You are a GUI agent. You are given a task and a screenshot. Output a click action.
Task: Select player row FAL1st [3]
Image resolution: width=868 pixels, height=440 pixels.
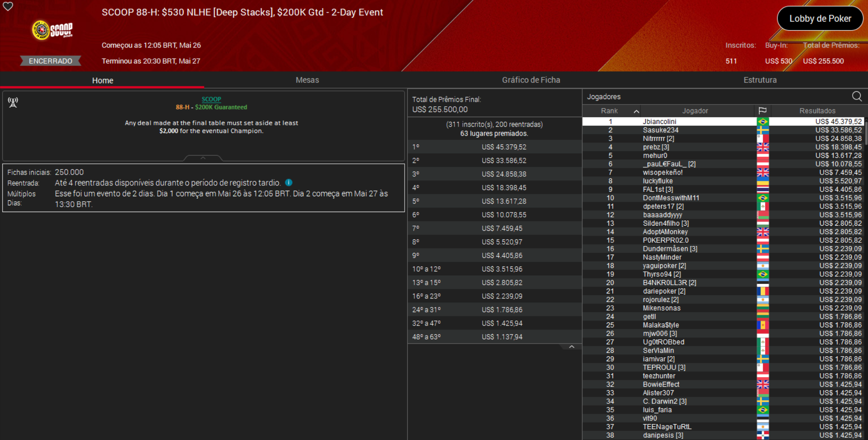point(723,189)
